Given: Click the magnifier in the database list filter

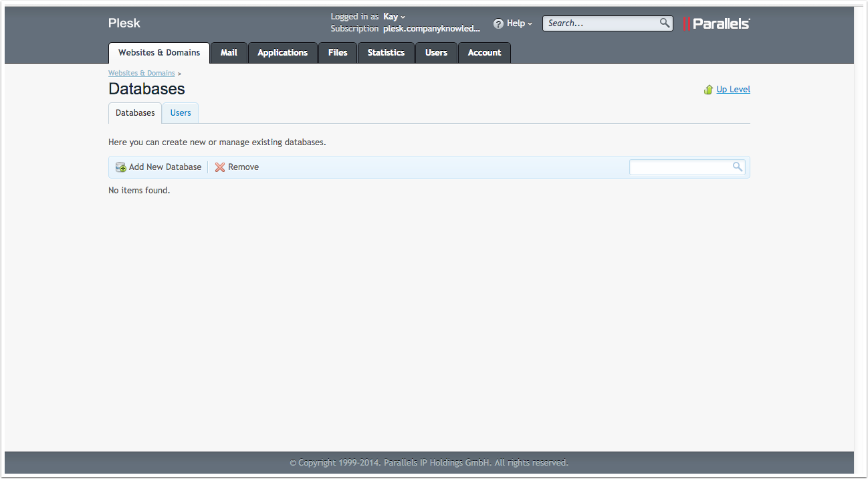Looking at the screenshot, I should tap(738, 167).
